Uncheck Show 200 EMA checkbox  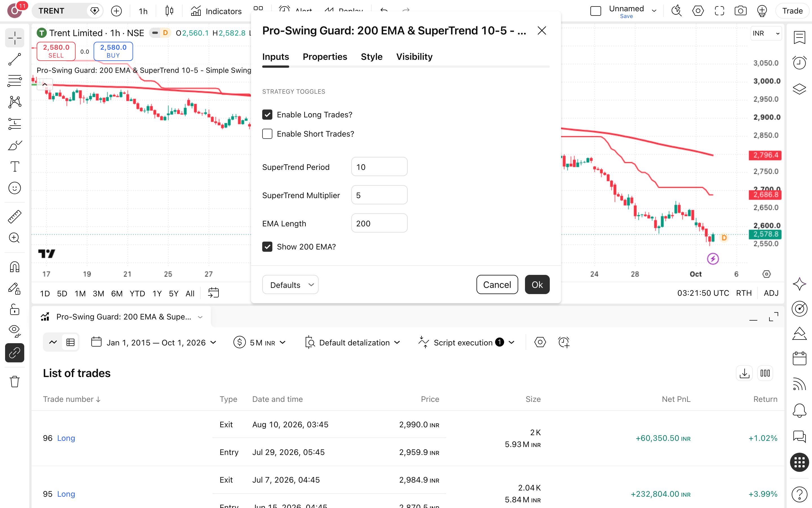(267, 247)
